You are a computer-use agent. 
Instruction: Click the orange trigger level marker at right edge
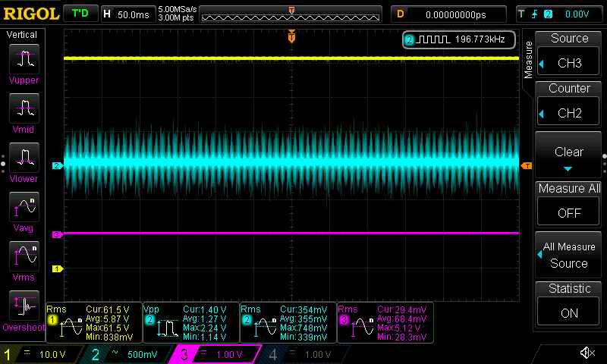[x=527, y=165]
